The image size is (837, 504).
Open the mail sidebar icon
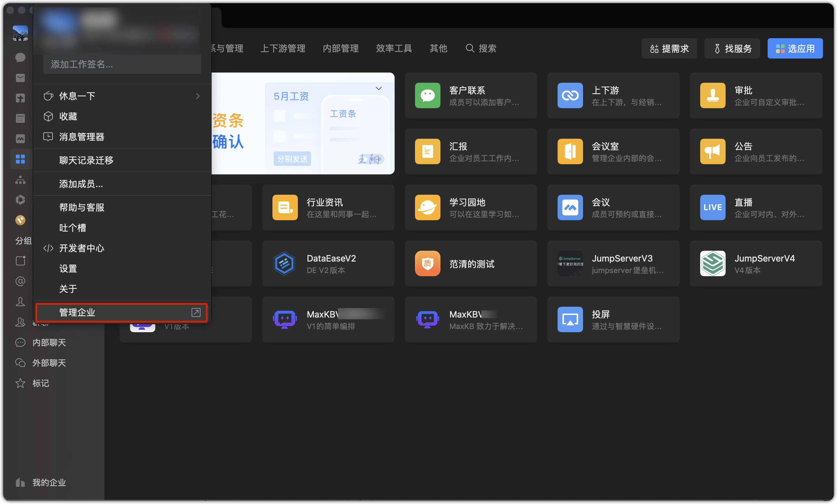coord(20,78)
